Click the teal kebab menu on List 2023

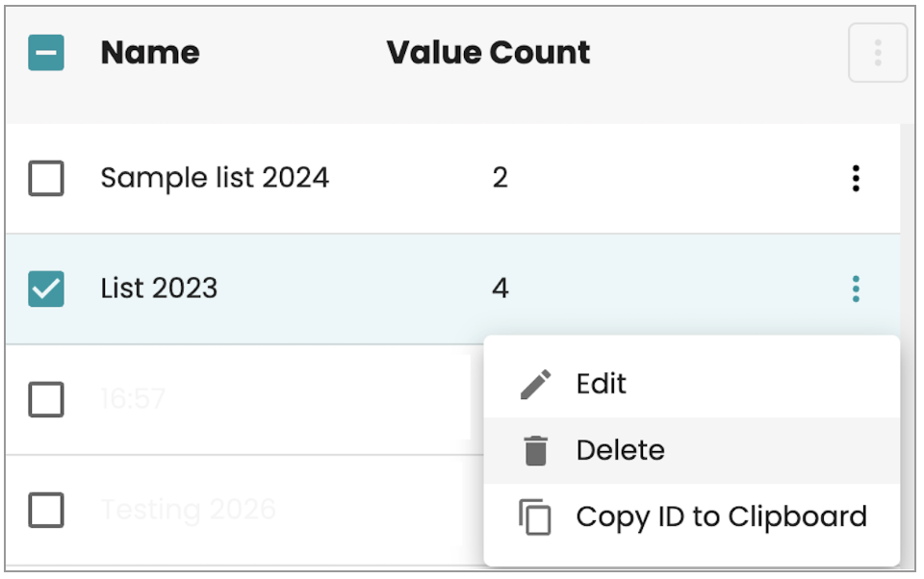click(855, 288)
